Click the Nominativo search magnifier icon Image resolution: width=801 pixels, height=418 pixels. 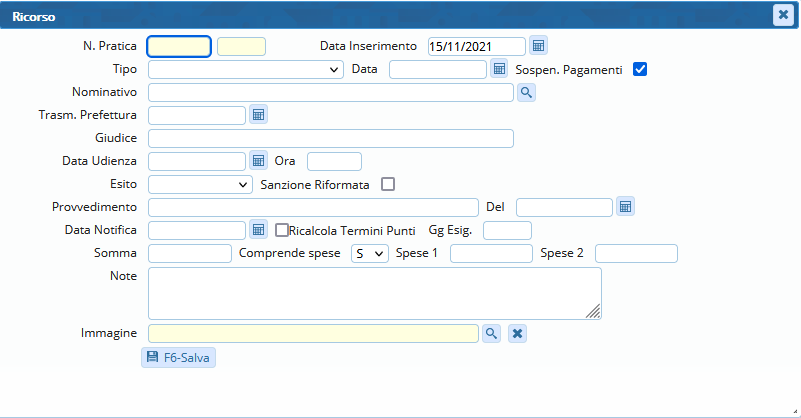(526, 92)
